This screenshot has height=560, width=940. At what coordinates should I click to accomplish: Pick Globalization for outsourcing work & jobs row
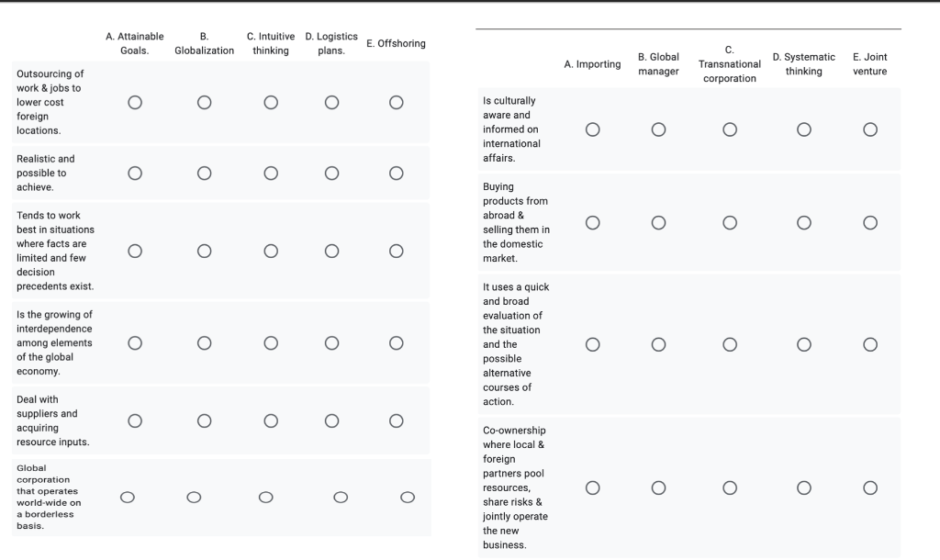pyautogui.click(x=204, y=102)
